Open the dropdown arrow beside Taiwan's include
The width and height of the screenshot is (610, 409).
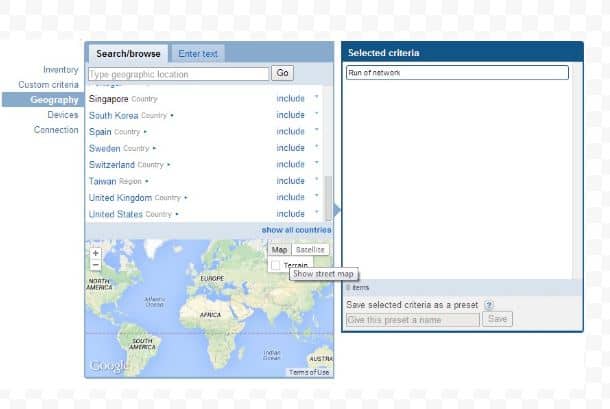pos(316,179)
